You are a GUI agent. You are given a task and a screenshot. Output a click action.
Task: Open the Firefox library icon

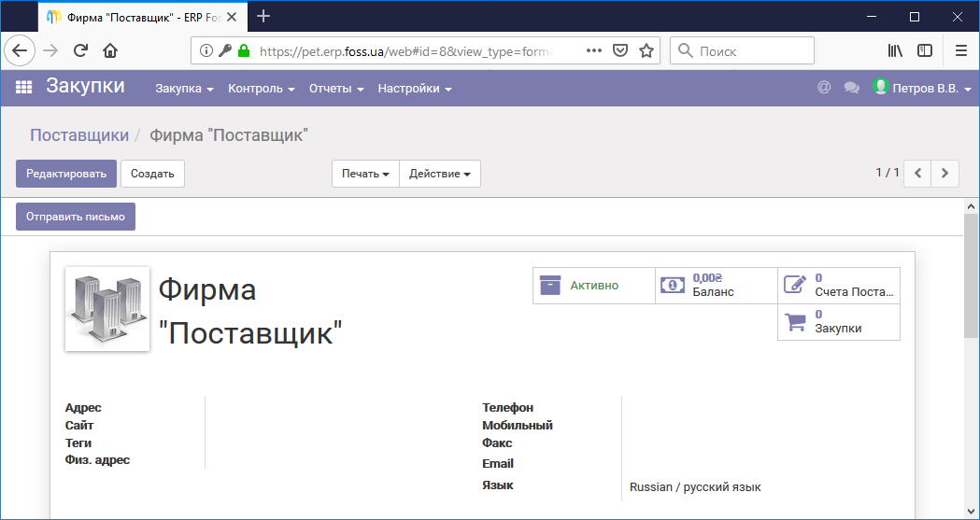(895, 51)
